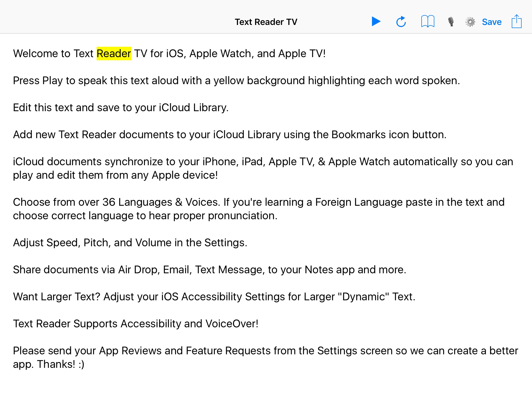The width and height of the screenshot is (532, 399).
Task: Tap the Press Play to speak paragraph
Action: pos(236,81)
